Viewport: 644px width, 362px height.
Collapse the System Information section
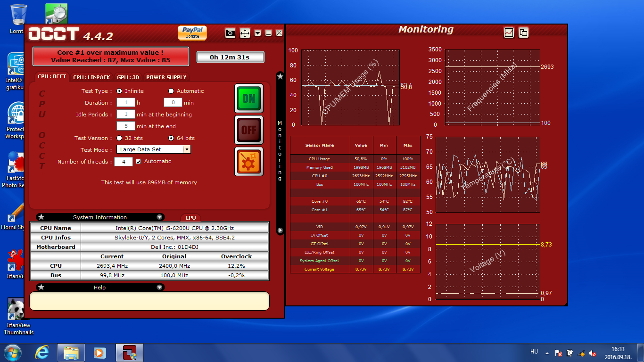(x=159, y=217)
